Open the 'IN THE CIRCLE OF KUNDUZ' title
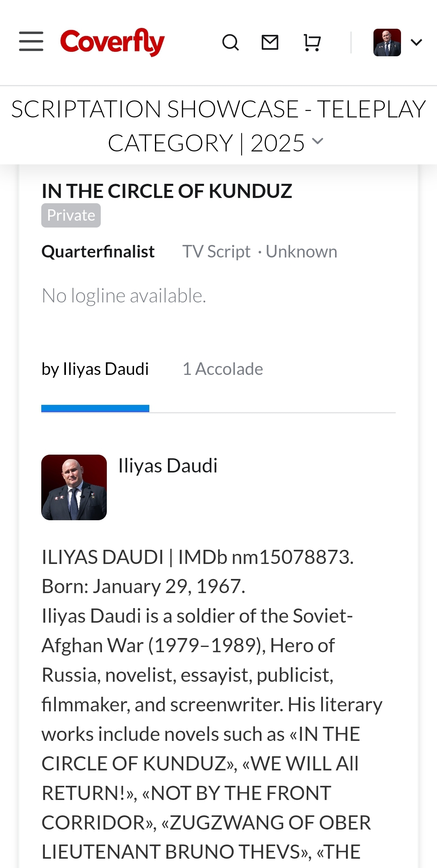The height and width of the screenshot is (868, 437). (x=167, y=191)
